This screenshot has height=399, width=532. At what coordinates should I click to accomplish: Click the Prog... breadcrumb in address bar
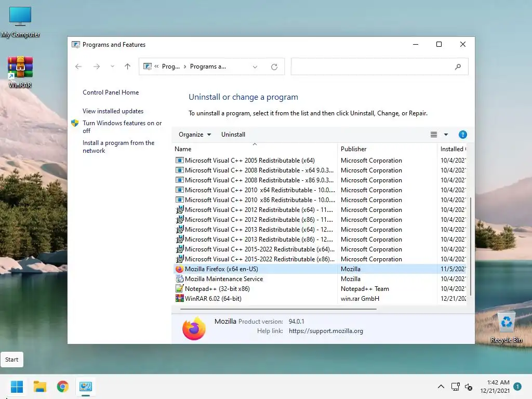pyautogui.click(x=170, y=66)
